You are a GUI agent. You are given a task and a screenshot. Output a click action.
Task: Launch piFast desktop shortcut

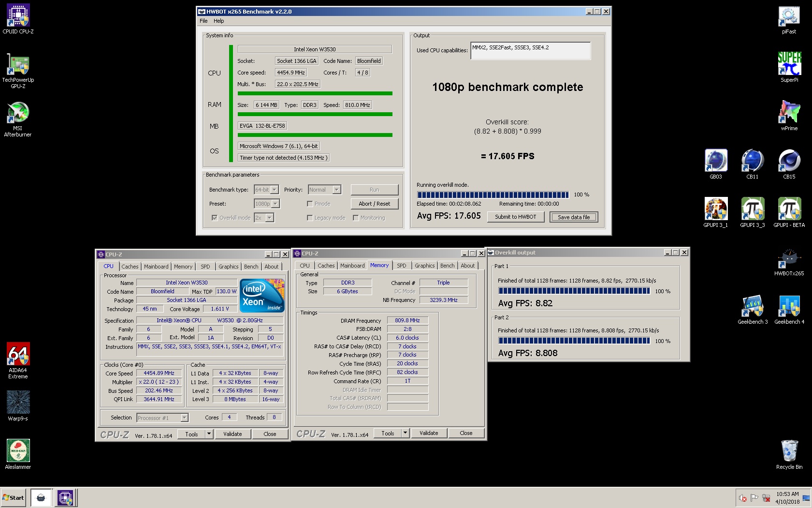789,19
